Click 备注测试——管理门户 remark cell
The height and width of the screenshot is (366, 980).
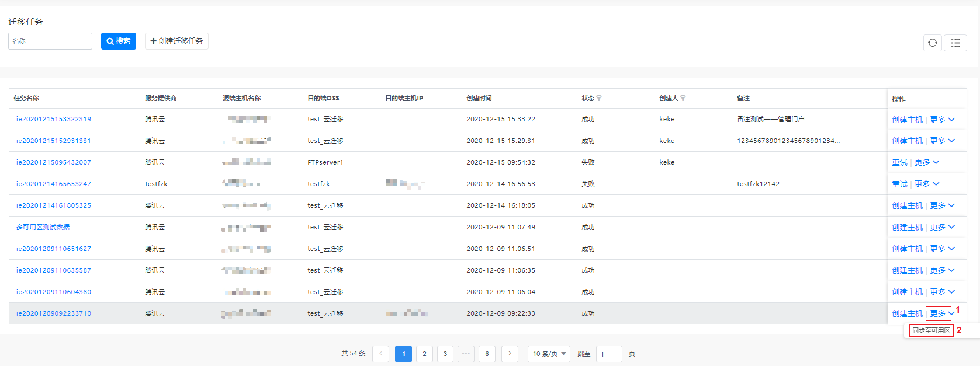[771, 119]
